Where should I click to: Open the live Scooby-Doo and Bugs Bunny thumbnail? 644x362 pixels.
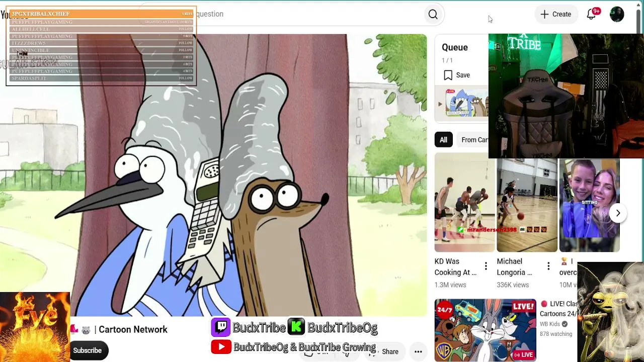click(x=486, y=330)
